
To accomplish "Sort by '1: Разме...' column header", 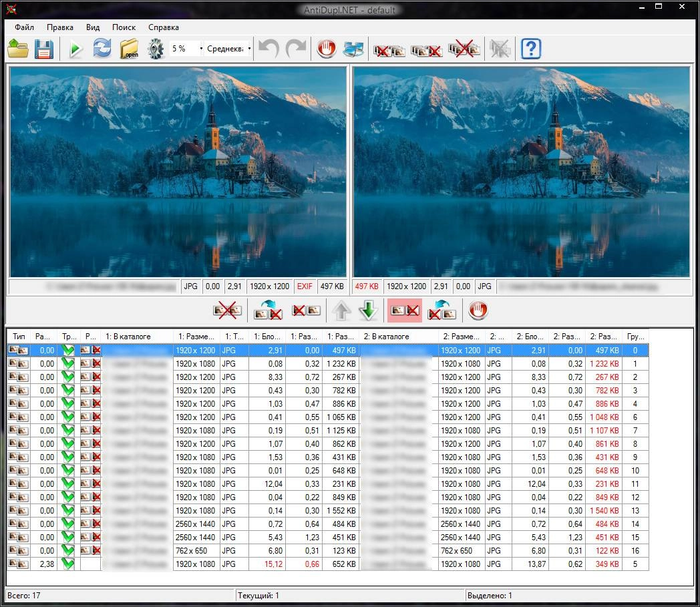I will coord(196,337).
